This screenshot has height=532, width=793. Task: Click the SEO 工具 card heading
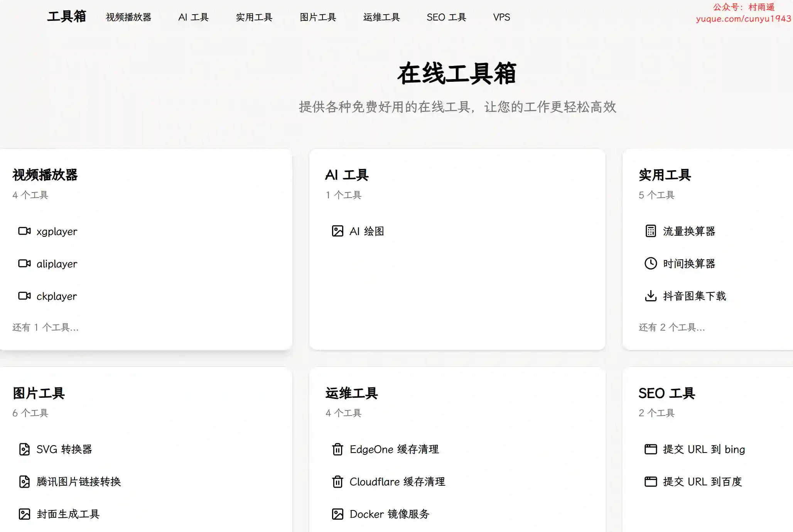666,393
